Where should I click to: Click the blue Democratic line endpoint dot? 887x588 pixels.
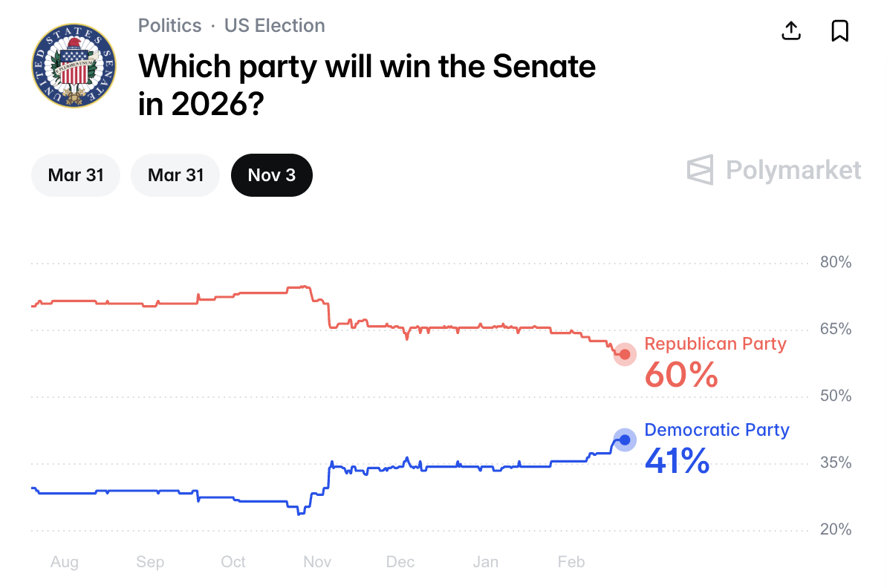(625, 440)
